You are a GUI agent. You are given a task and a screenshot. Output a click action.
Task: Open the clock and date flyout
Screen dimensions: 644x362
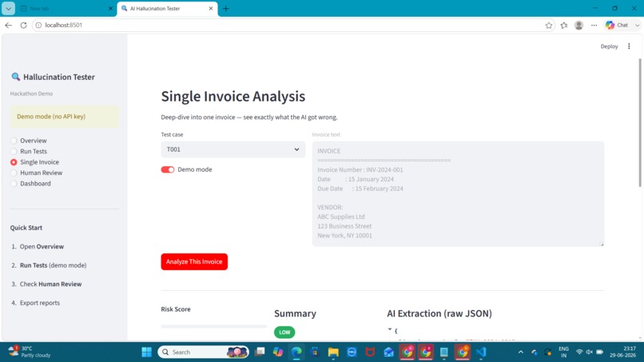(x=623, y=352)
